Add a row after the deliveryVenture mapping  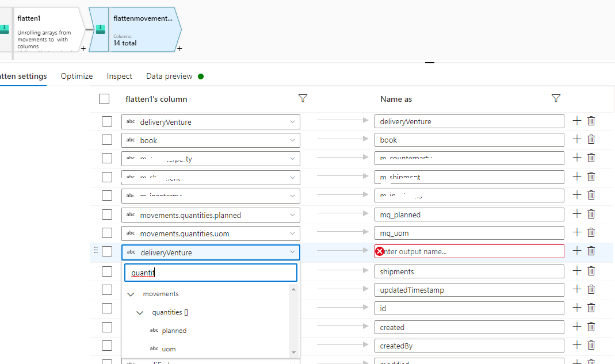576,121
